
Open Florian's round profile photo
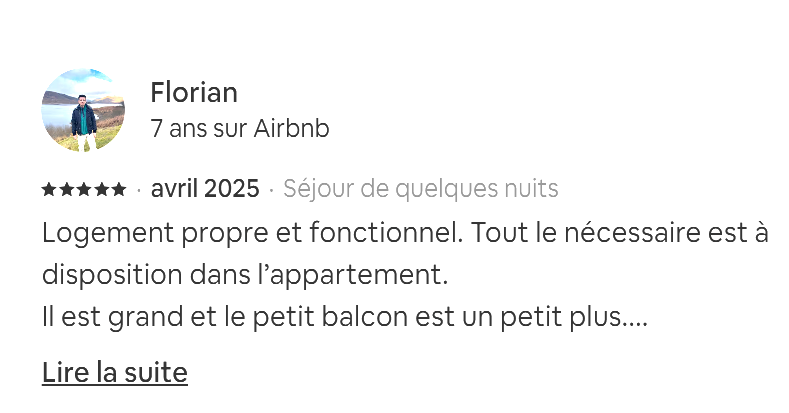(x=83, y=110)
